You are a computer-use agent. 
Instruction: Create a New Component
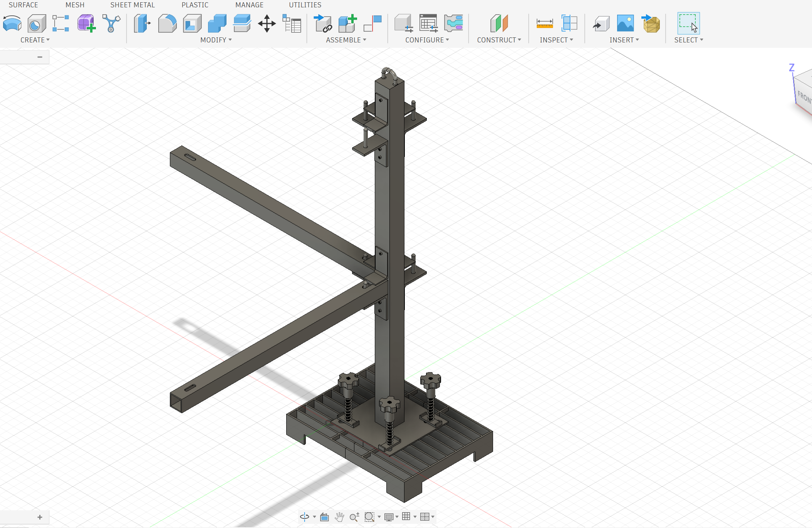coord(347,24)
